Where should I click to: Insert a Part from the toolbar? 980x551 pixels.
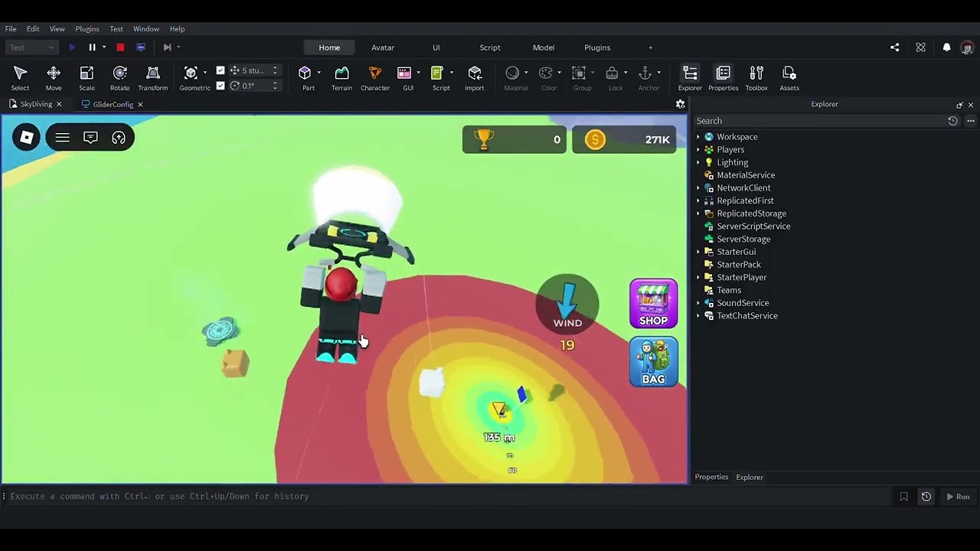point(305,77)
